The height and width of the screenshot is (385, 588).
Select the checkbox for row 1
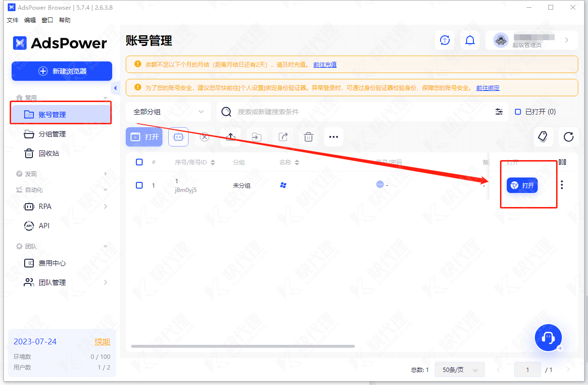point(139,185)
